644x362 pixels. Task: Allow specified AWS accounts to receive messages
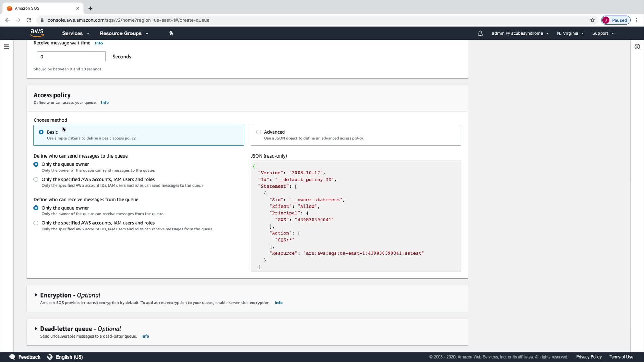click(36, 223)
